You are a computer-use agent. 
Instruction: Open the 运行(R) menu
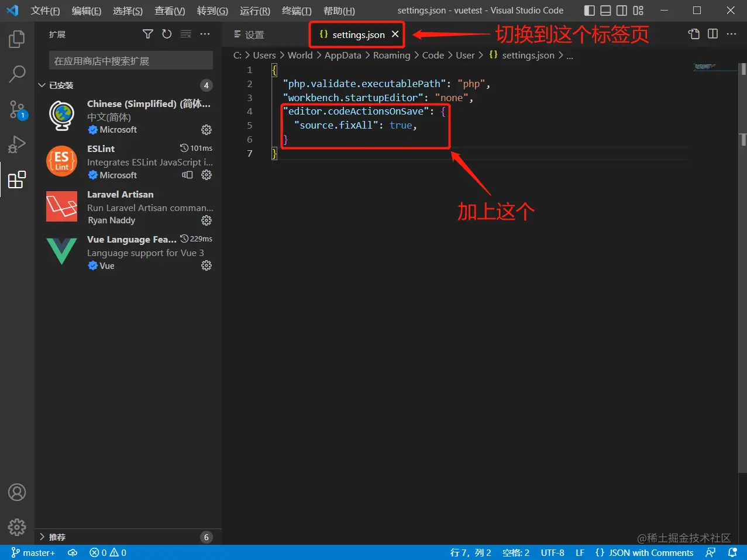coord(255,11)
